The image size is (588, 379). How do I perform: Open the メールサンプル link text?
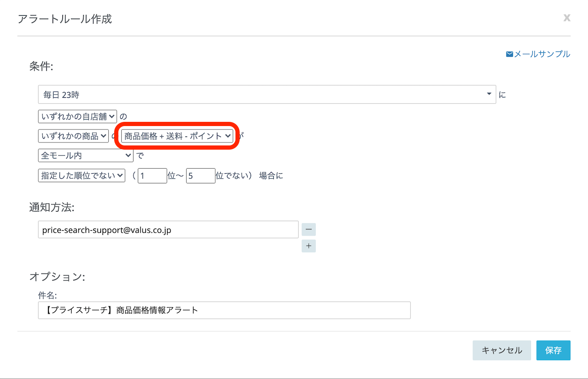[542, 54]
